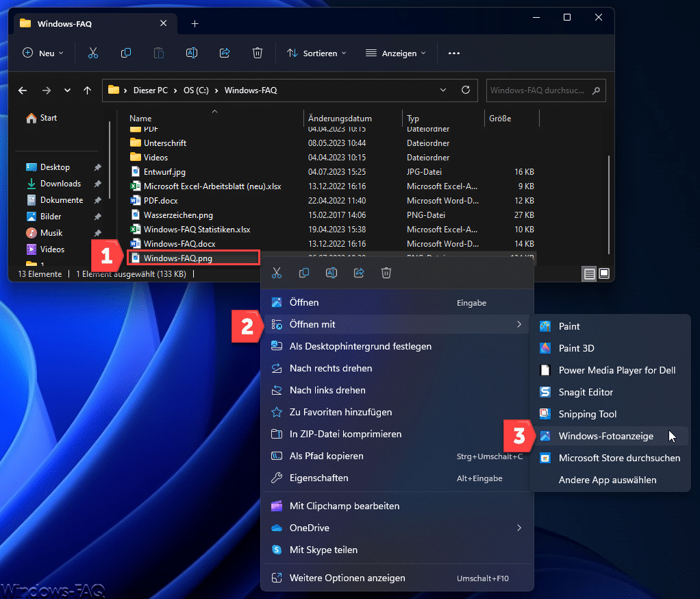Choose Als Desktophintergrund festlegen

coord(397,346)
